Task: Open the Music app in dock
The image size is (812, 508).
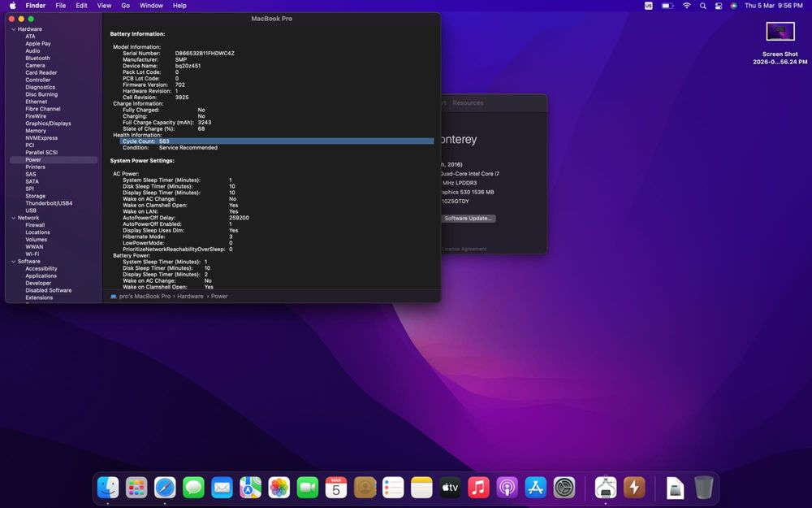Action: coord(478,487)
